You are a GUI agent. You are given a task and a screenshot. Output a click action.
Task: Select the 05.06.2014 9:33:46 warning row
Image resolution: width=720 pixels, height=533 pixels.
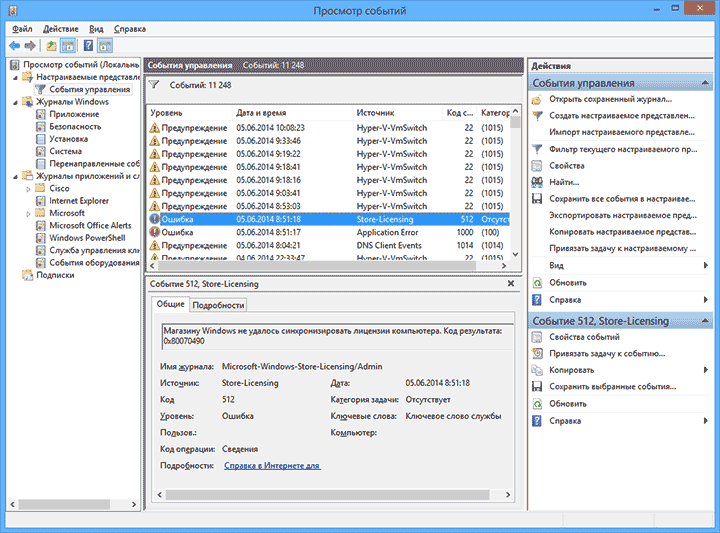(x=328, y=141)
